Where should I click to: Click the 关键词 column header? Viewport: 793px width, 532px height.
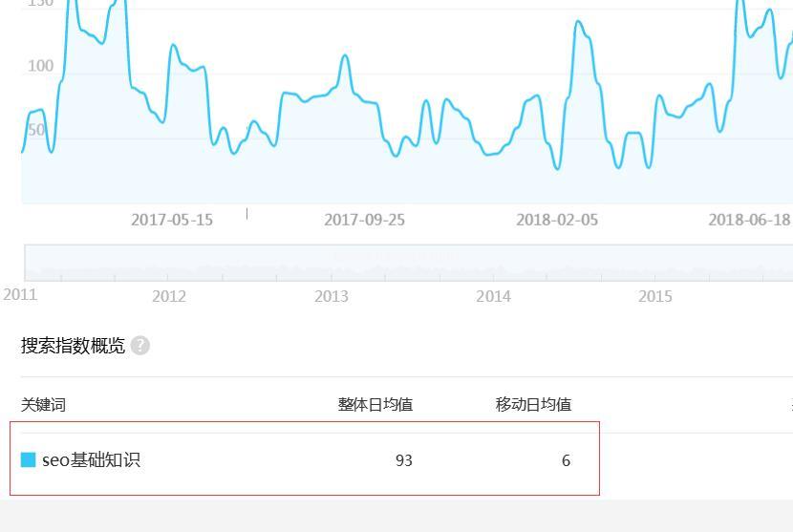point(44,404)
